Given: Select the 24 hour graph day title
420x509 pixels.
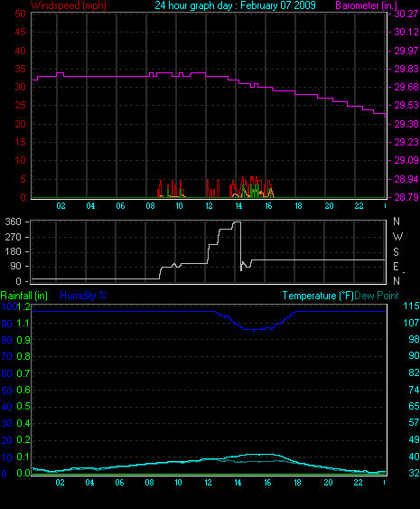Looking at the screenshot, I should tap(235, 5).
